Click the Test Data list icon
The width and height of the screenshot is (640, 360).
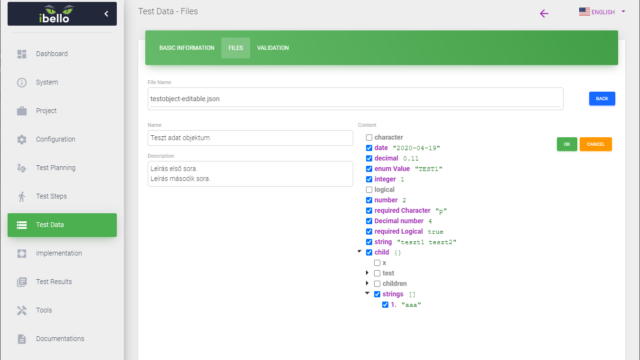pos(22,225)
